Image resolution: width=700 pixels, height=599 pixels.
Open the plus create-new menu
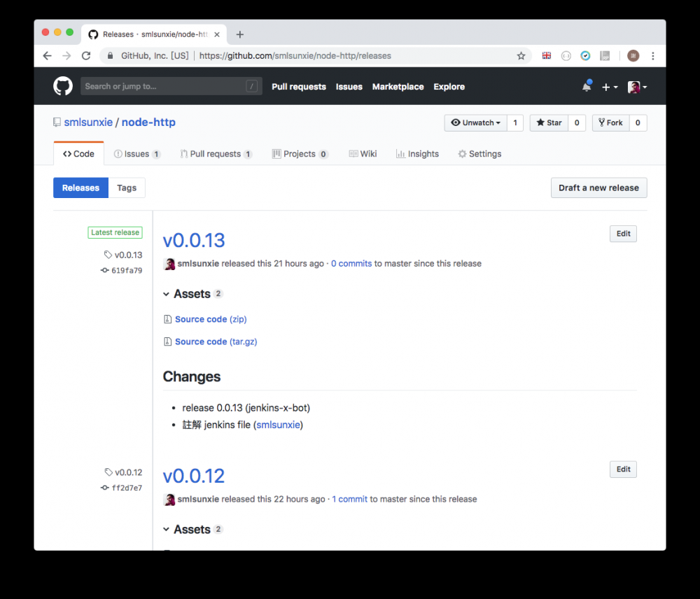[x=610, y=87]
